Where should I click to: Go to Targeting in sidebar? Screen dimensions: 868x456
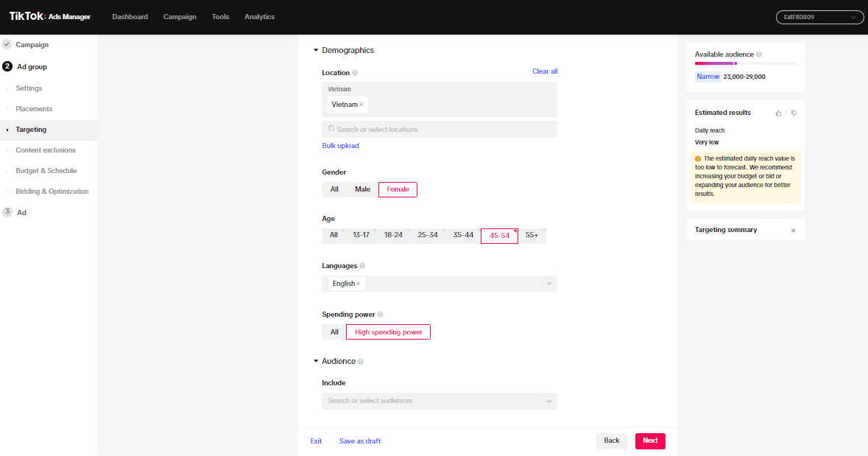31,130
